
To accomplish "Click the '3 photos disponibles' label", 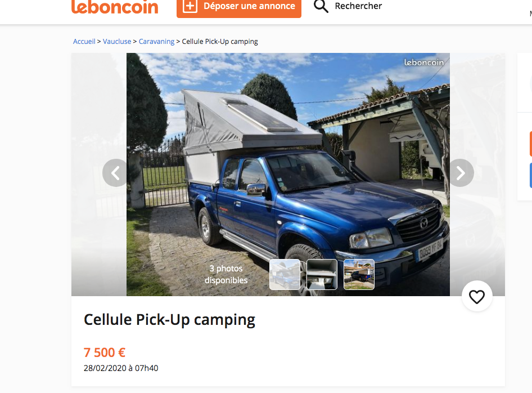I will tap(226, 274).
